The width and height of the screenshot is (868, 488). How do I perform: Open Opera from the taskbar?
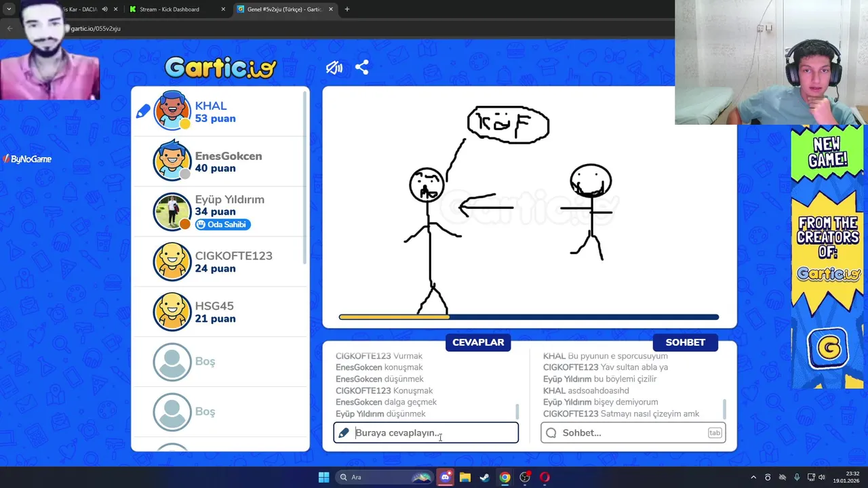click(545, 477)
